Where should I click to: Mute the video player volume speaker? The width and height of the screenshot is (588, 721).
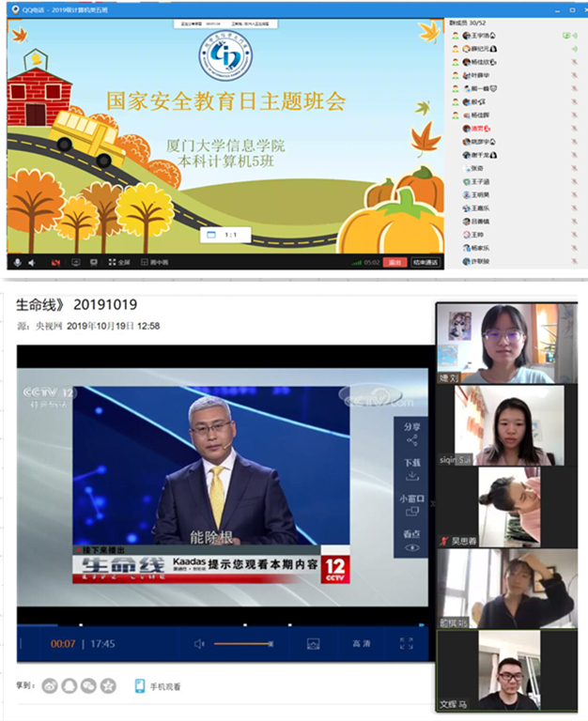[x=199, y=644]
